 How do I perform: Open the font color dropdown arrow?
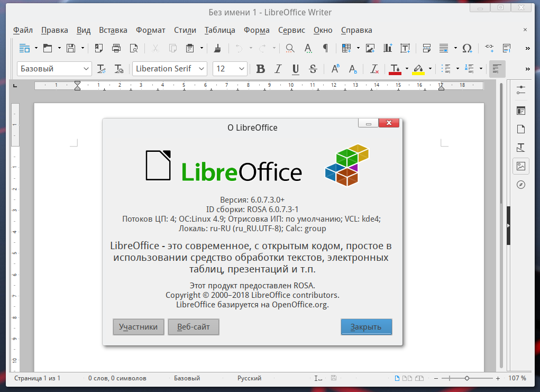coord(407,69)
